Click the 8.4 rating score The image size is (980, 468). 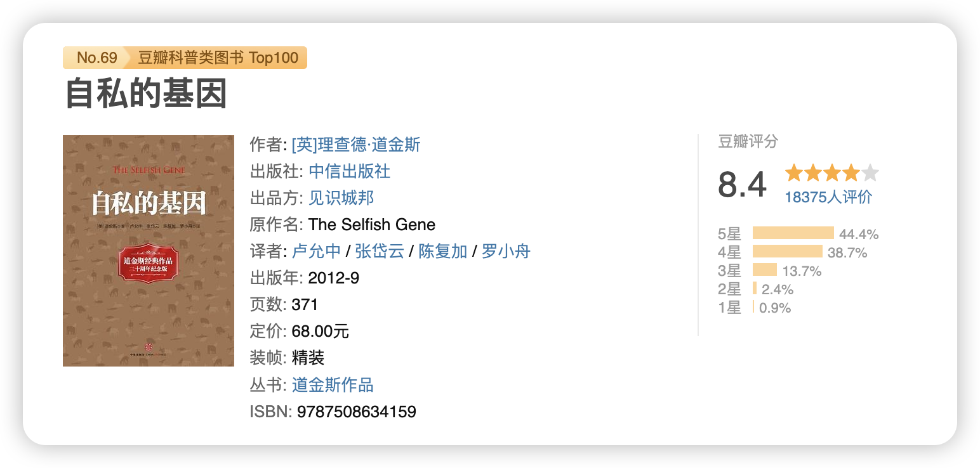tap(742, 185)
